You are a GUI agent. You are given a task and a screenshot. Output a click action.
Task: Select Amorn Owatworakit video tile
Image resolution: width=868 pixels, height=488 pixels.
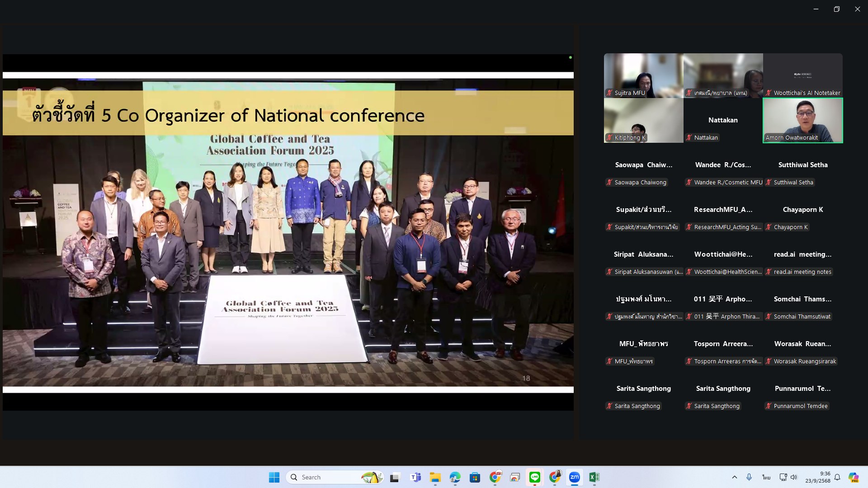(802, 120)
